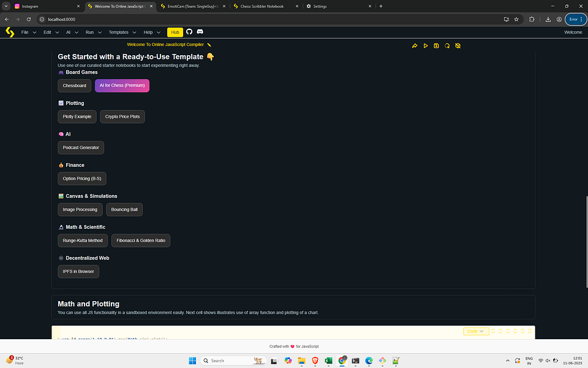Image resolution: width=588 pixels, height=368 pixels.
Task: Click the reload notebook icon
Action: [447, 46]
